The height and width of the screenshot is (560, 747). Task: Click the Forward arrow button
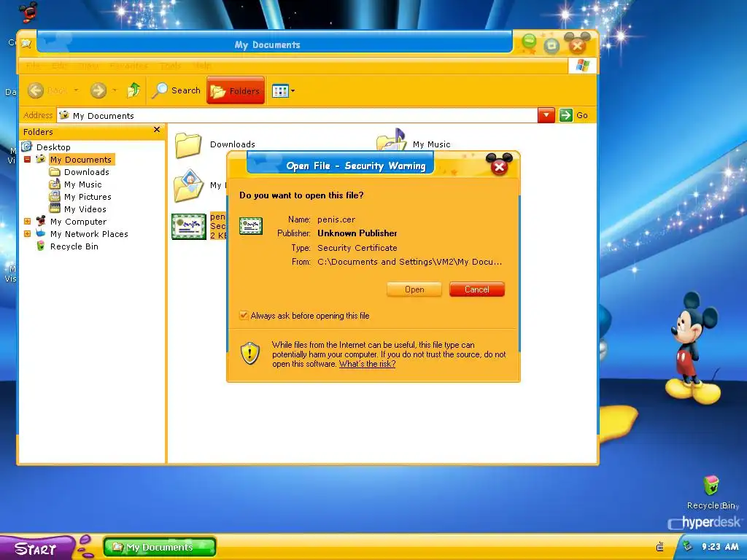(x=98, y=90)
